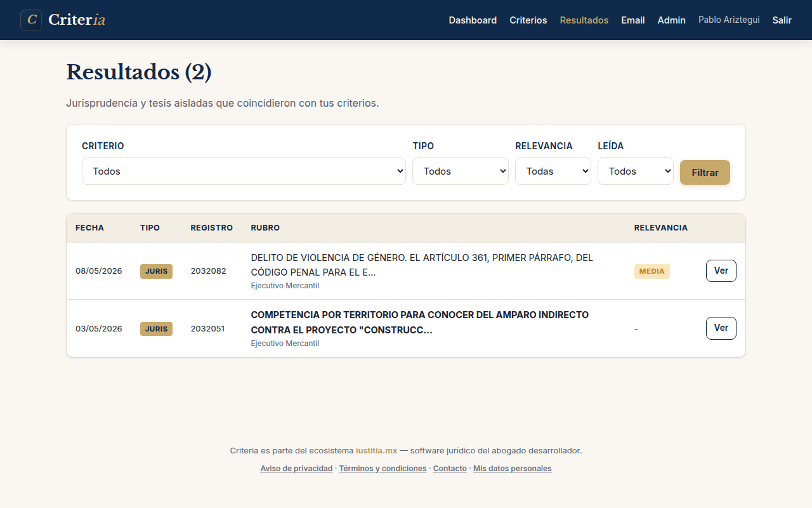This screenshot has width=812, height=508.
Task: Go to Criterios in navigation
Action: (528, 20)
